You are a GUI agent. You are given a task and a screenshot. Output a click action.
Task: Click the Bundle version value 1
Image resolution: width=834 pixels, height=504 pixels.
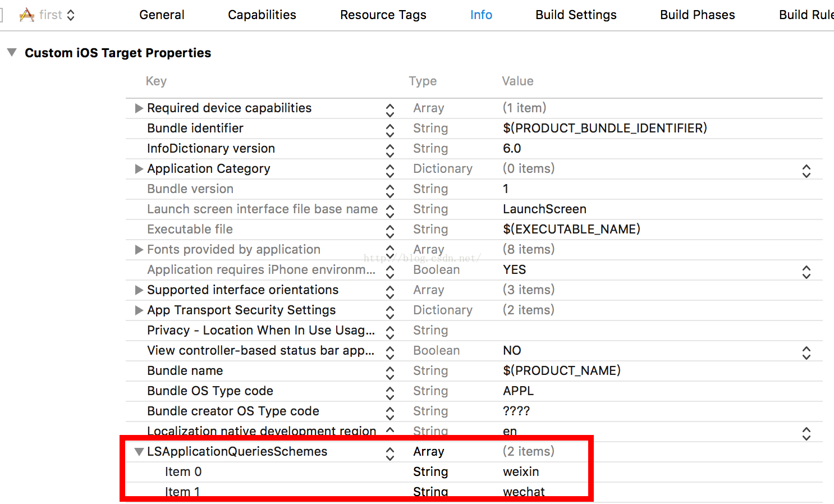(x=506, y=189)
